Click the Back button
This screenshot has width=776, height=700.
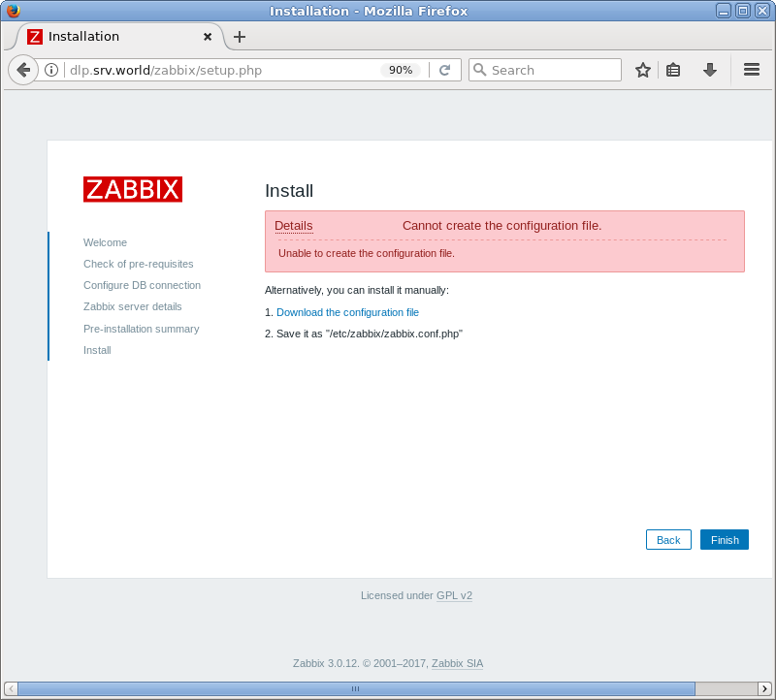click(x=668, y=540)
